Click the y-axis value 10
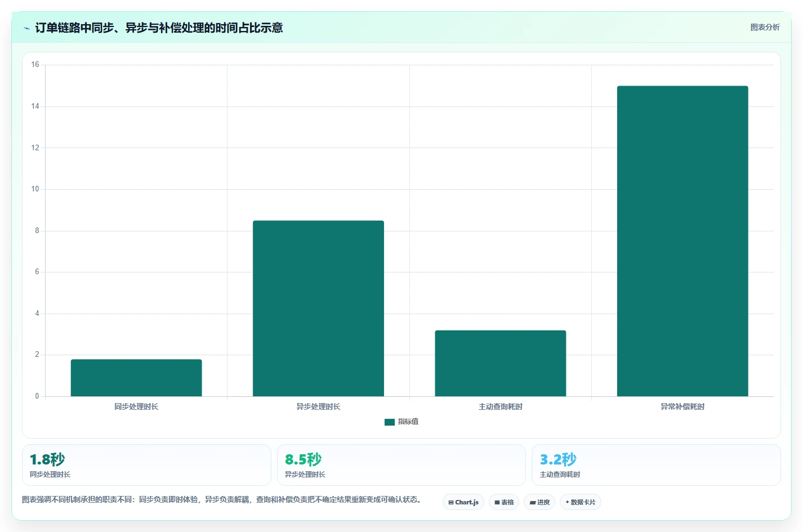803x532 pixels. point(35,189)
